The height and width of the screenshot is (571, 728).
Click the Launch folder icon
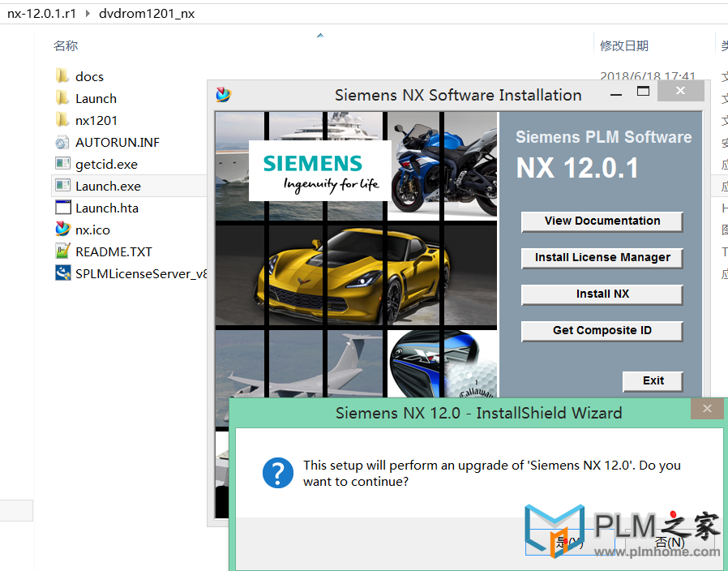pyautogui.click(x=62, y=98)
